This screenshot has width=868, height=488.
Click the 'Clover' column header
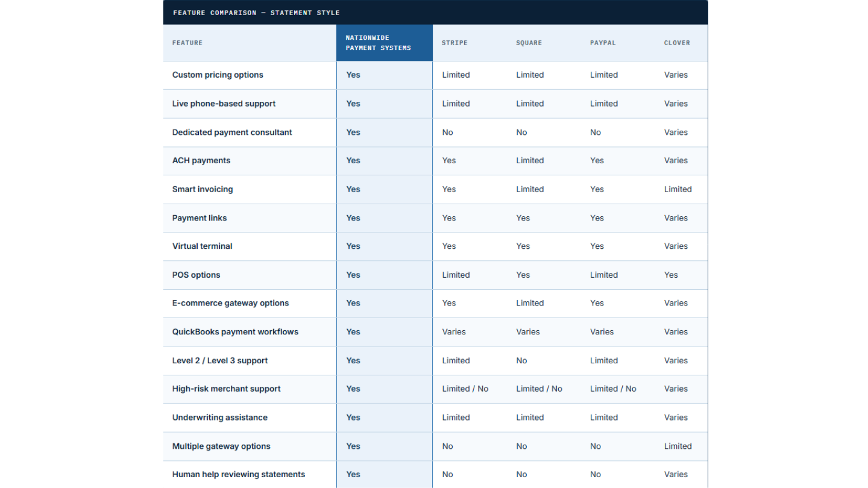677,43
